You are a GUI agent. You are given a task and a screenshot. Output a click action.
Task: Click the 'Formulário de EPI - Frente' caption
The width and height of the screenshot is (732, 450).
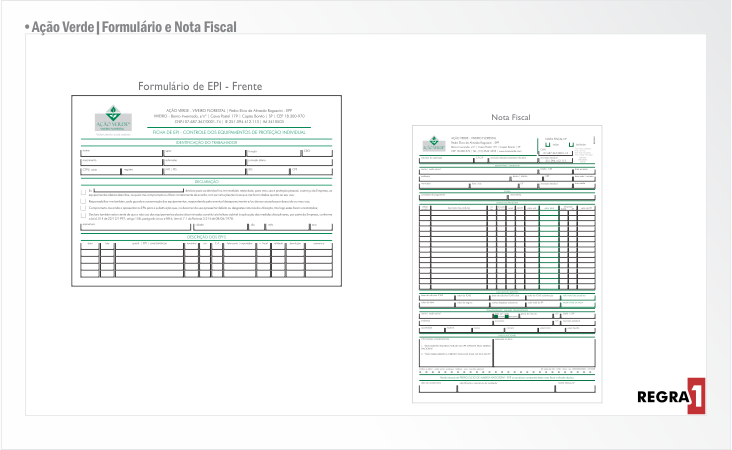tap(200, 86)
